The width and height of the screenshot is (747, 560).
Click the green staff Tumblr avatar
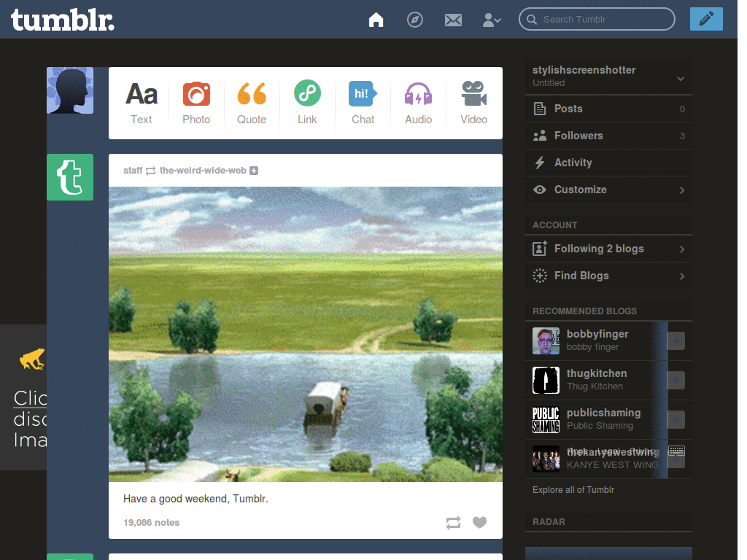70,177
